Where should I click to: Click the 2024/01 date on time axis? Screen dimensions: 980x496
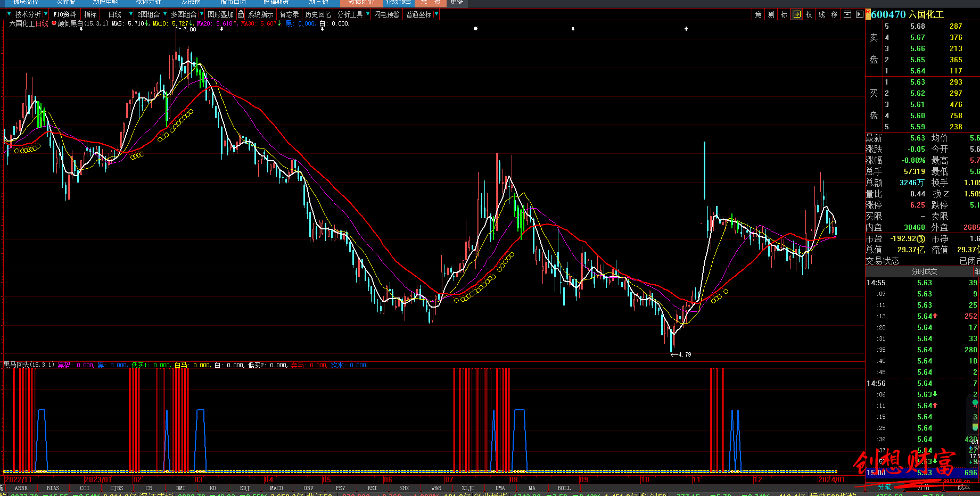click(x=831, y=480)
